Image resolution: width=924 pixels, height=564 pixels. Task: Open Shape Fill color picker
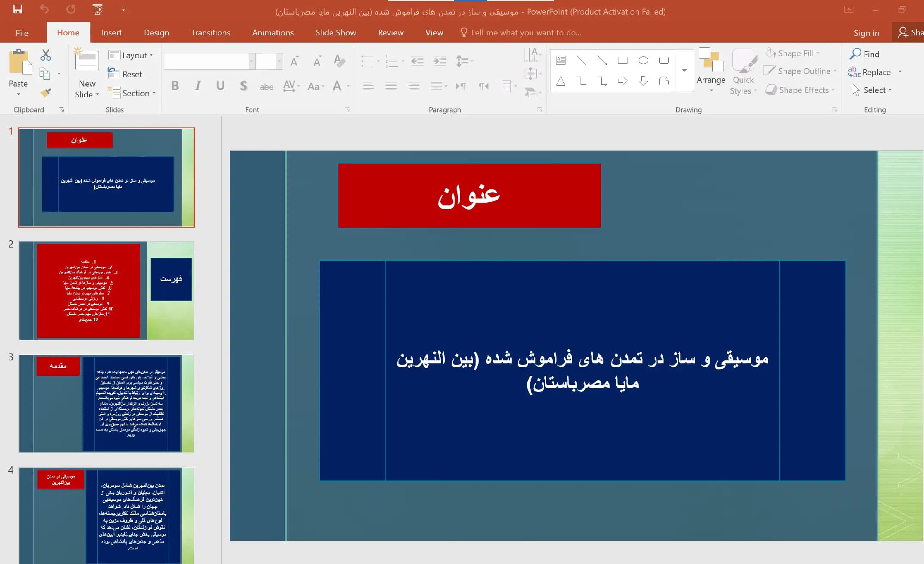(793, 53)
